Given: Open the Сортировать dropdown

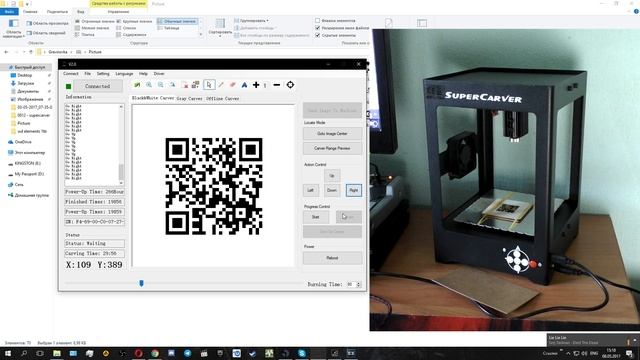Looking at the screenshot, I should [x=220, y=27].
